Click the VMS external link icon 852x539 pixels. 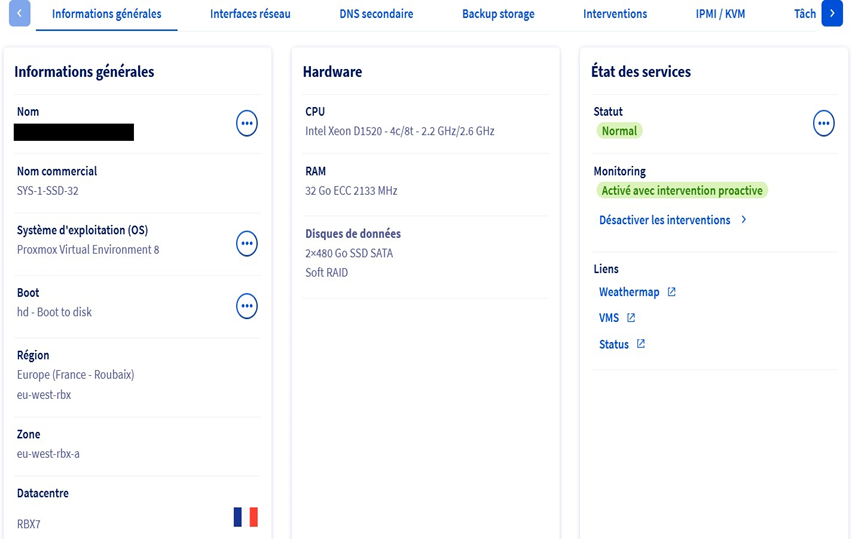(x=631, y=318)
